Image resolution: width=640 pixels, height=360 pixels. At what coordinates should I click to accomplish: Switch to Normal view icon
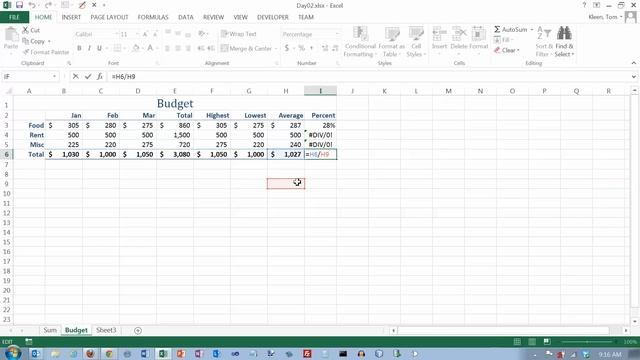click(517, 342)
